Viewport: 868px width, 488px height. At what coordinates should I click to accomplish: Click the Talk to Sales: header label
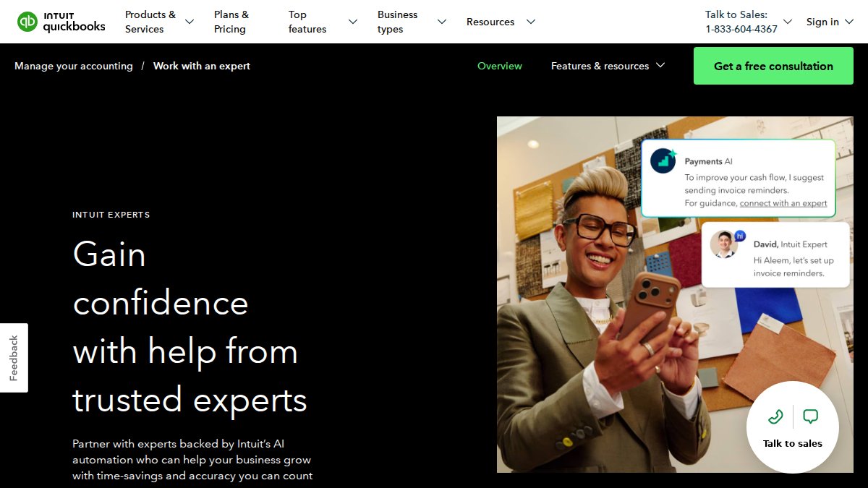(x=736, y=14)
